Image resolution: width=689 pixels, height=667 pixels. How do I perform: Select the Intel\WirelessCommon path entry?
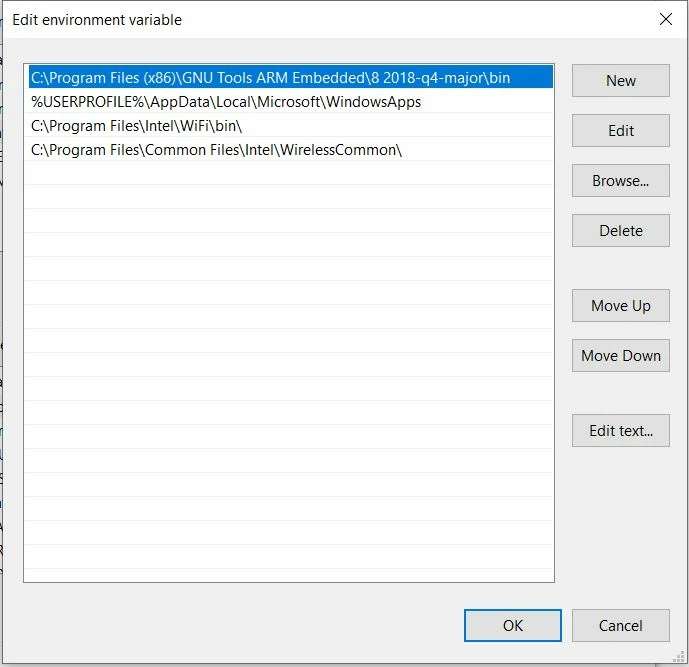click(x=289, y=149)
